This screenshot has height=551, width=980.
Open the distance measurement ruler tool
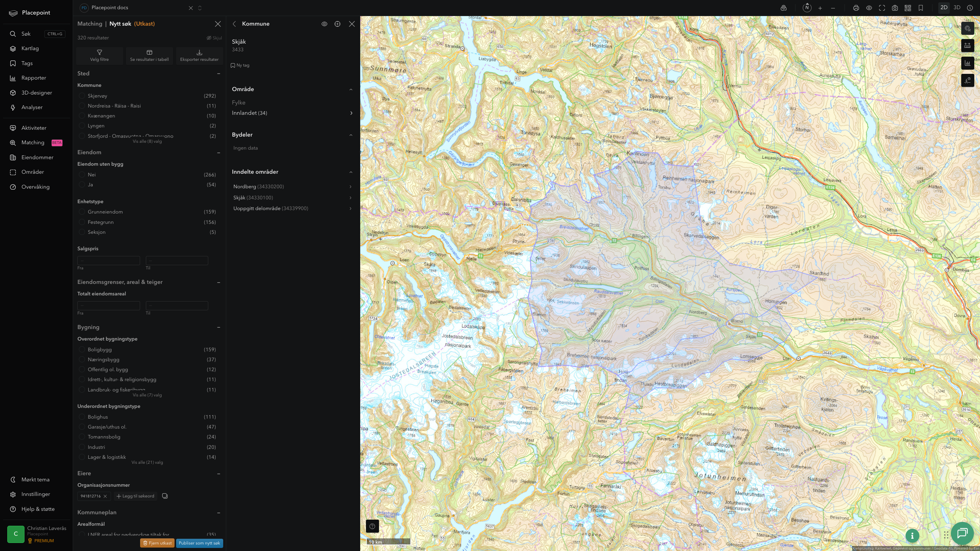968,46
